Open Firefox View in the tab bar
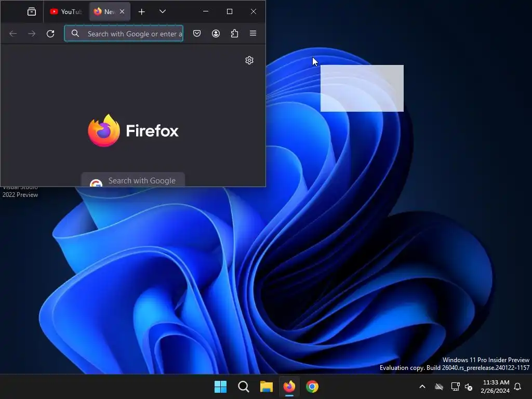This screenshot has height=399, width=532. pyautogui.click(x=32, y=12)
